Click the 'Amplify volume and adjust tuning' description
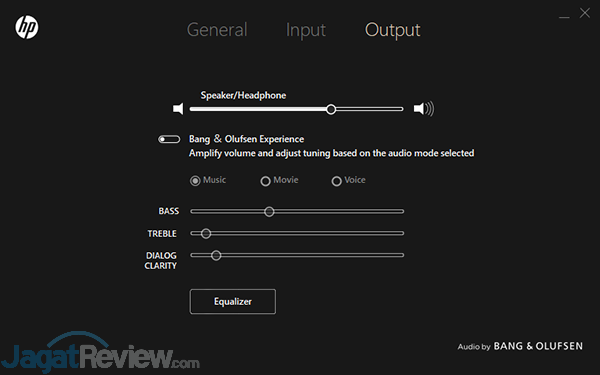The image size is (600, 375). [331, 153]
